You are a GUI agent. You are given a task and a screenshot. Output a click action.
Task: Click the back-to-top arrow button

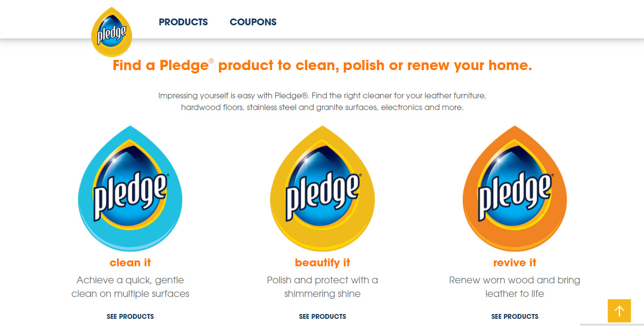(619, 311)
